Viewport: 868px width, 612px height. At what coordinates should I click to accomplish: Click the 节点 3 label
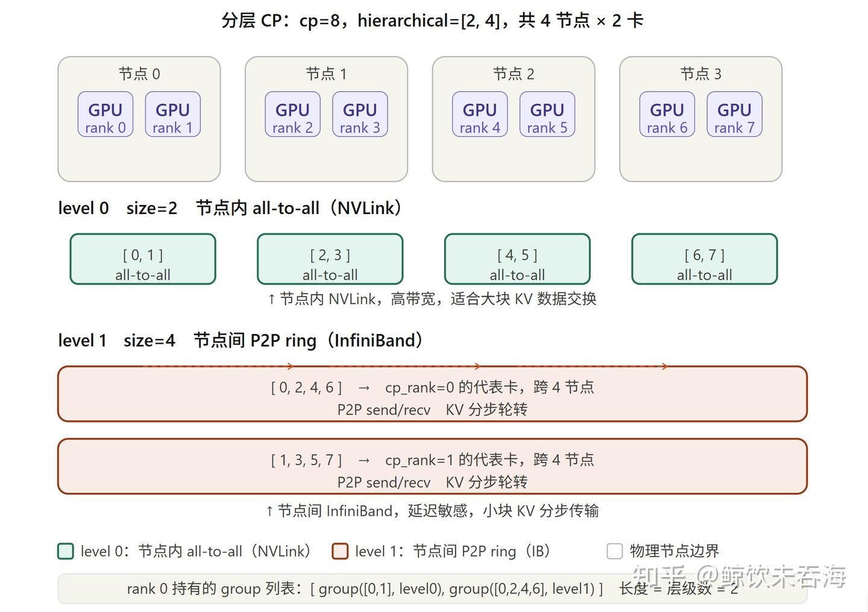[701, 74]
